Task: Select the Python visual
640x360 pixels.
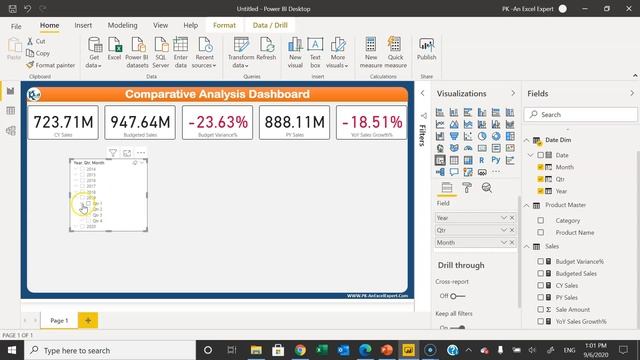Action: tap(496, 160)
